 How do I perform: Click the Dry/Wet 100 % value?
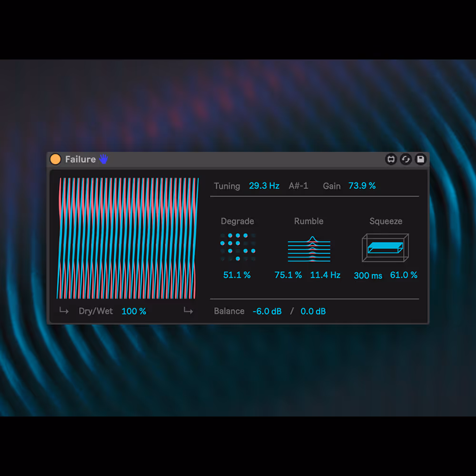coord(134,311)
